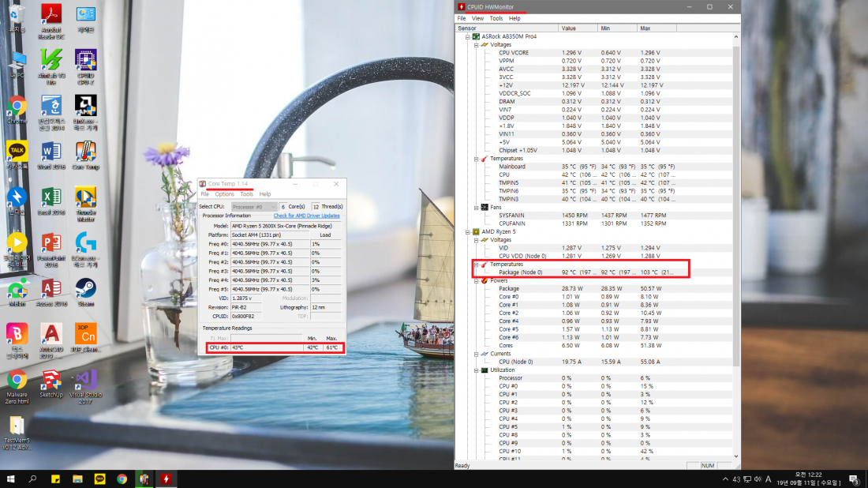Switch to Chrome on the taskbar
The height and width of the screenshot is (488, 868).
pos(122,479)
